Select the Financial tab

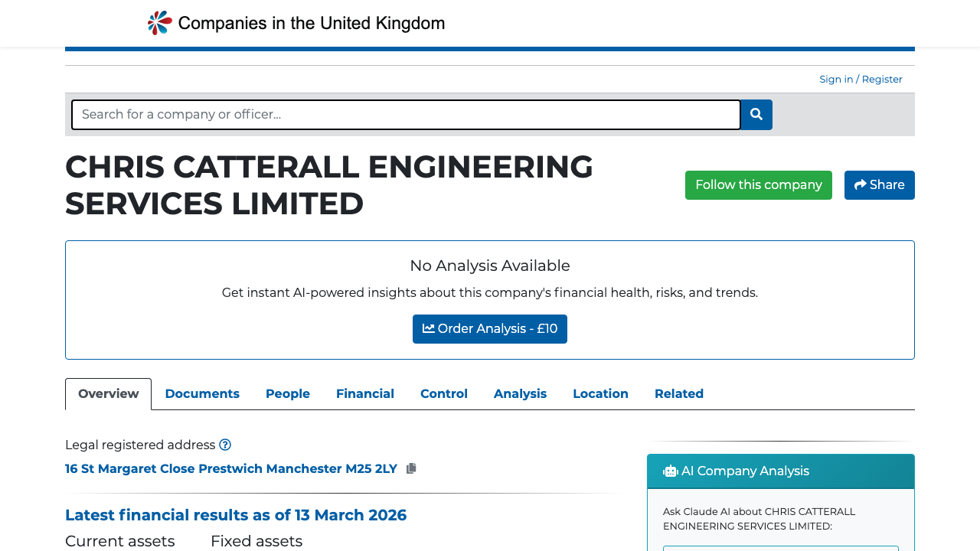(x=365, y=393)
